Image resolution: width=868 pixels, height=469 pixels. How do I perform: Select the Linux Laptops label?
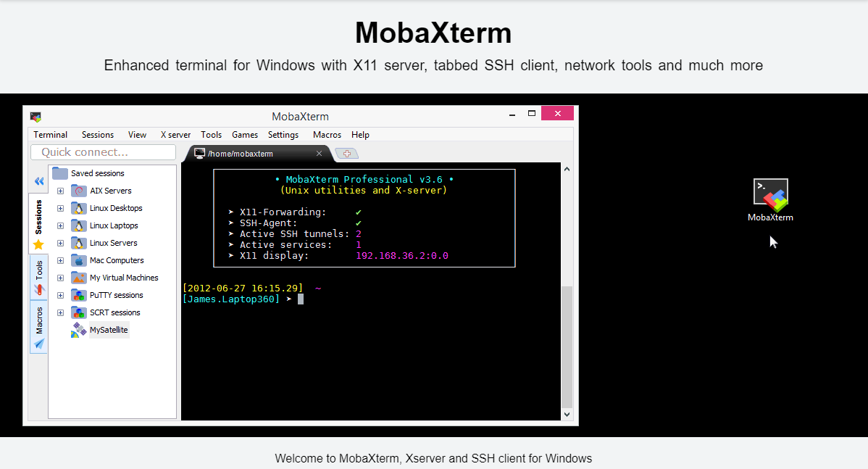(x=114, y=226)
